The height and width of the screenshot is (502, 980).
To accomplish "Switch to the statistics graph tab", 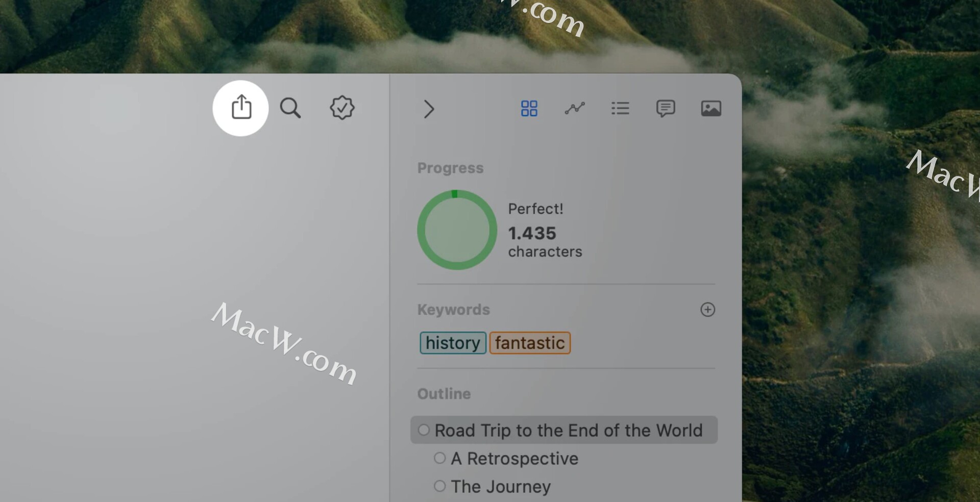I will click(x=575, y=108).
